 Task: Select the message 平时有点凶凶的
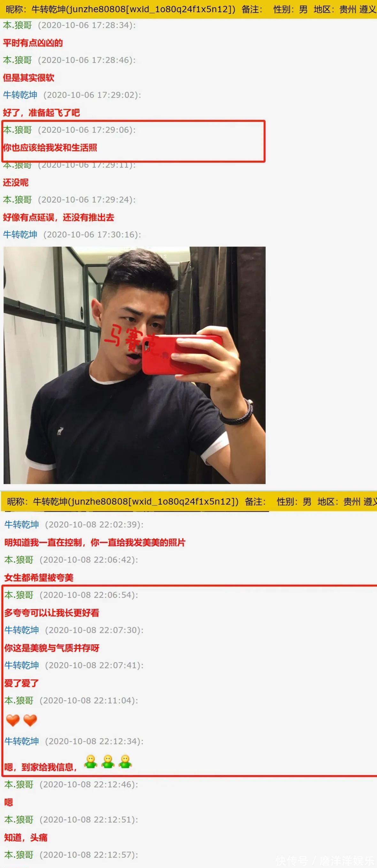[x=33, y=43]
